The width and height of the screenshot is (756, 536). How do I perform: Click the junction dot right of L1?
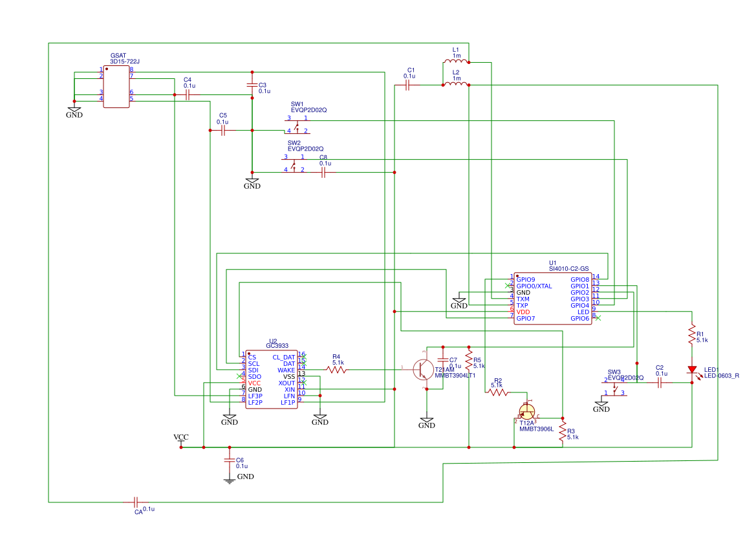(469, 62)
